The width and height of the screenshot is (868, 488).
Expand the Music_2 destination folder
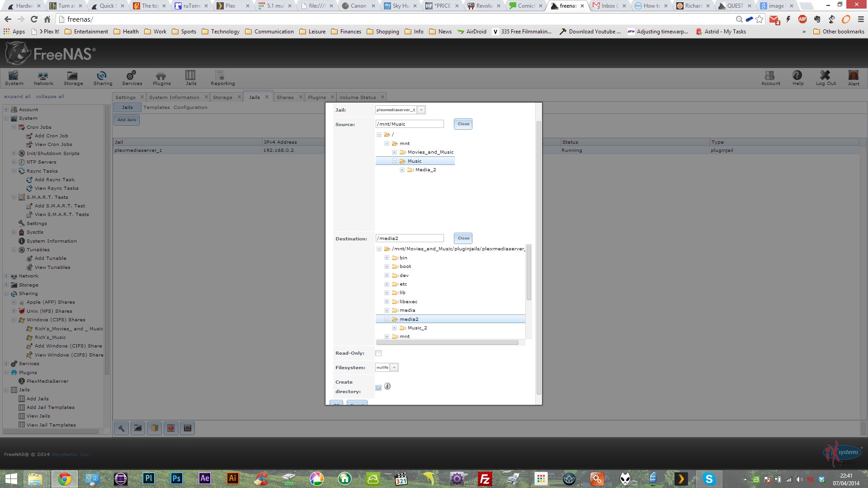tap(395, 328)
